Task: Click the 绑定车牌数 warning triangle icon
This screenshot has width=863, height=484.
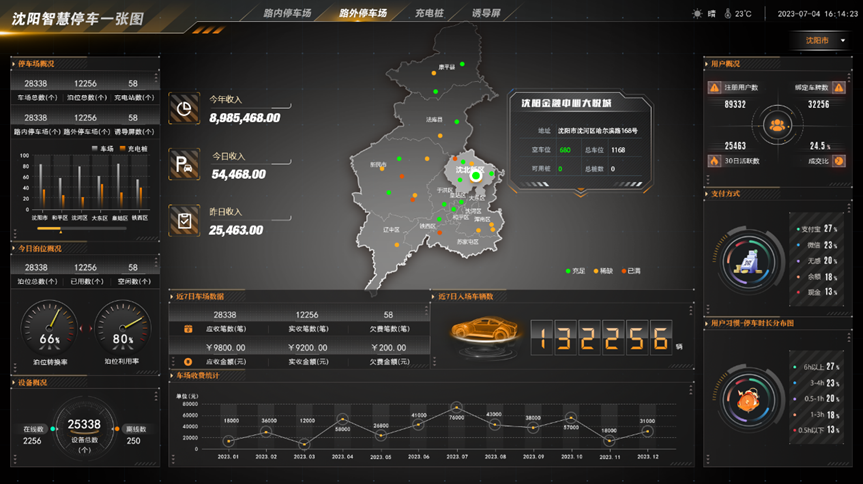Action: [840, 88]
